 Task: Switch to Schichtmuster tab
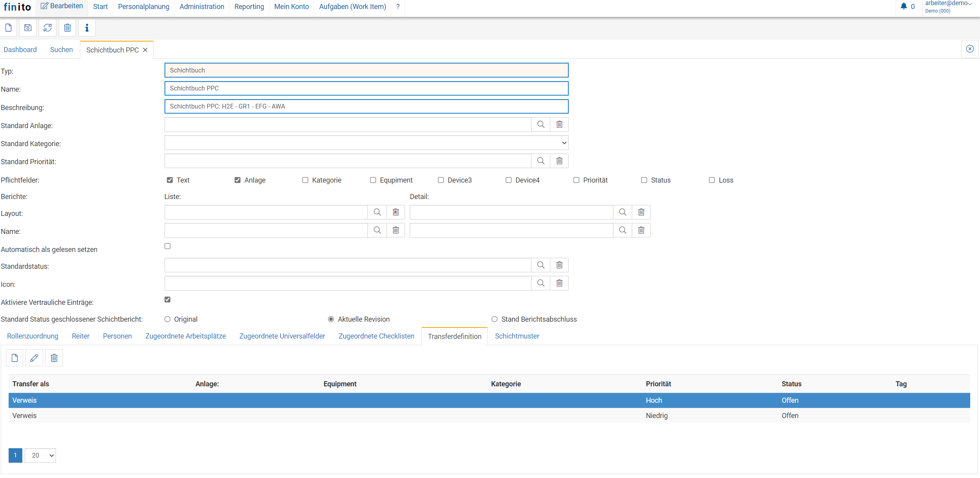(x=517, y=336)
